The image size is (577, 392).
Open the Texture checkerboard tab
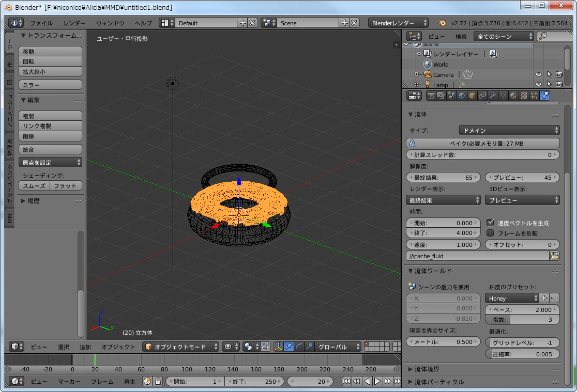click(523, 96)
